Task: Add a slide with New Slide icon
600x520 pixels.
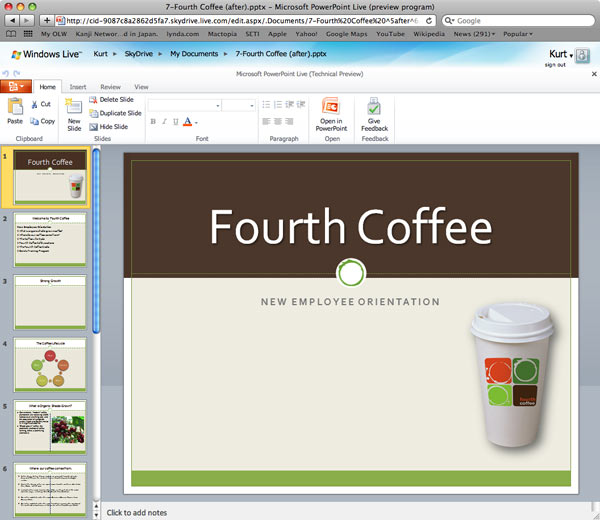Action: [x=74, y=108]
